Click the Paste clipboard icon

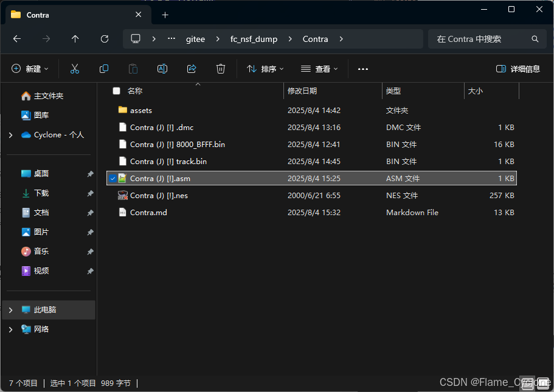pyautogui.click(x=133, y=69)
